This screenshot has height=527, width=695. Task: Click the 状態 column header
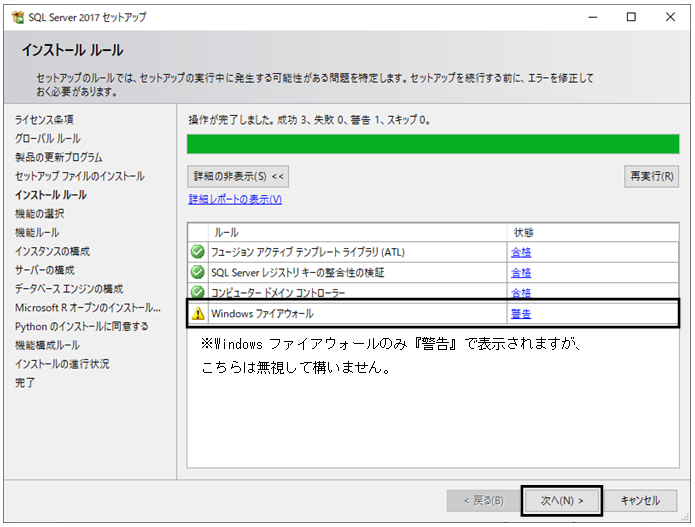tap(593, 232)
